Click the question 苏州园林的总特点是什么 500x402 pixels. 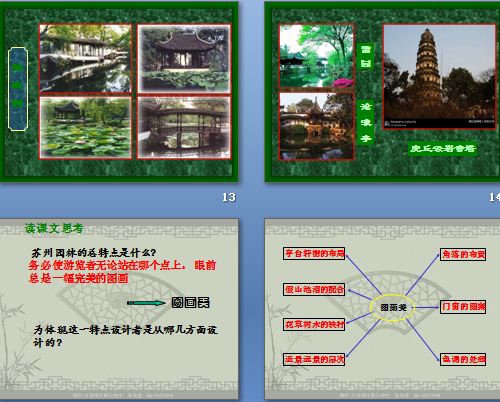[x=94, y=253]
